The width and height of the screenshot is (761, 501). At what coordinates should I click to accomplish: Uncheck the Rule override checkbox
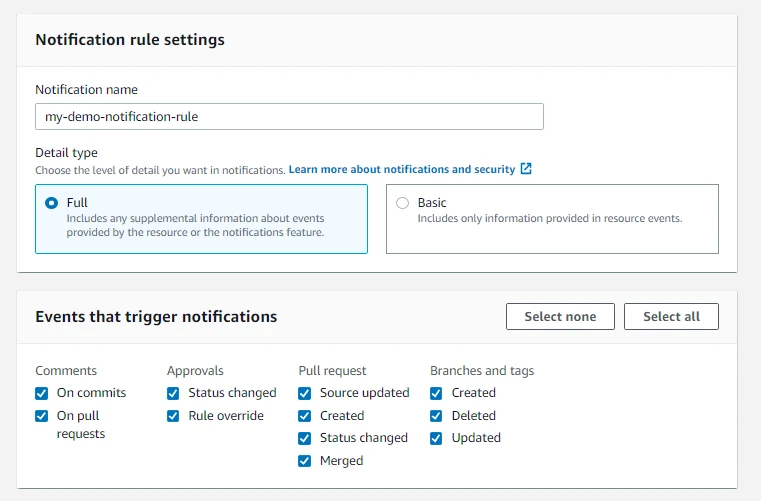point(174,416)
